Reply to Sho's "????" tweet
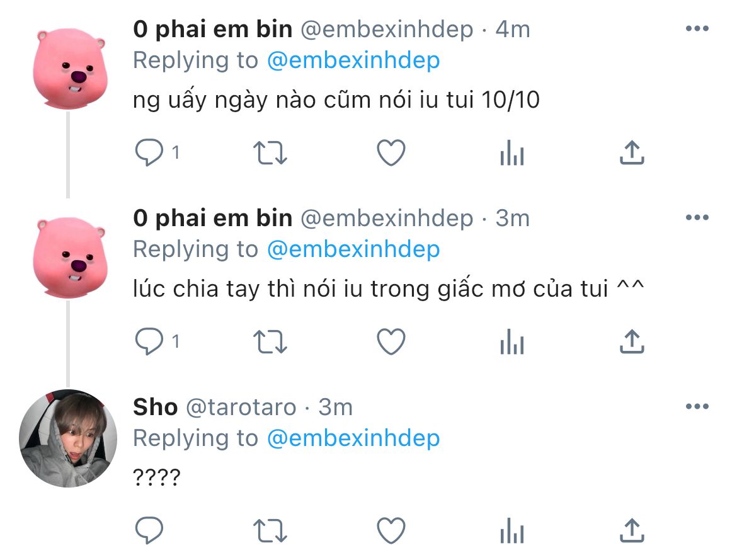Viewport: 737px width, 560px height. 149,530
